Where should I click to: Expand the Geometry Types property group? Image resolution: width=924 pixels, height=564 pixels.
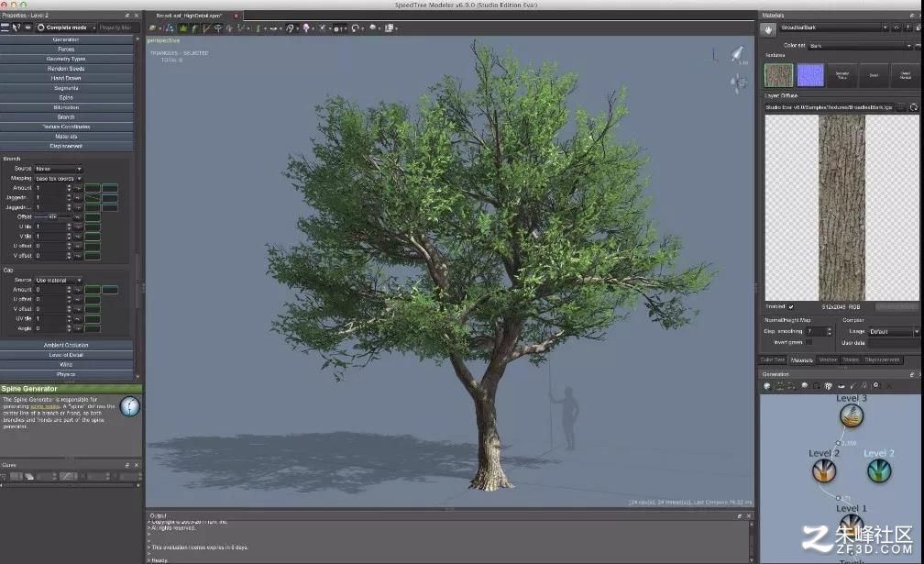[x=66, y=59]
